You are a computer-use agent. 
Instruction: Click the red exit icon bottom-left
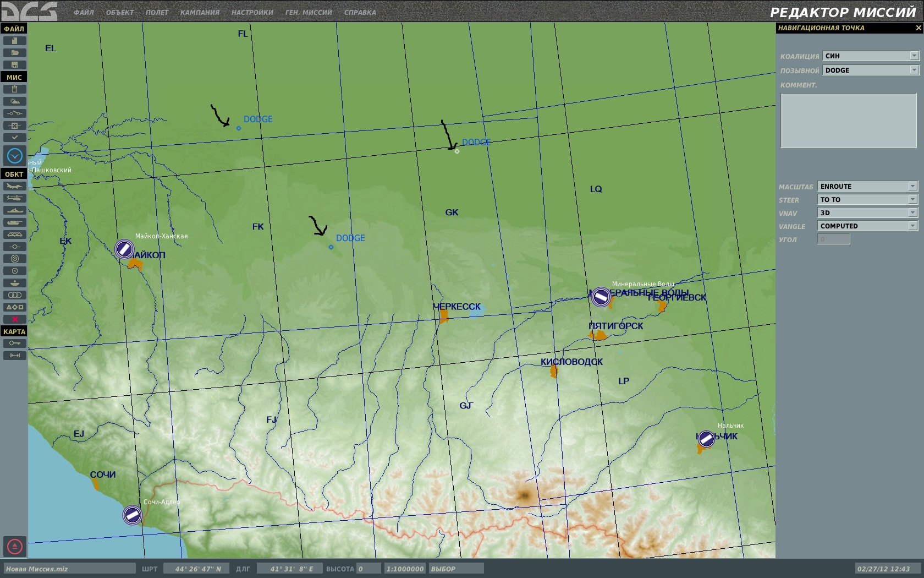coord(15,547)
